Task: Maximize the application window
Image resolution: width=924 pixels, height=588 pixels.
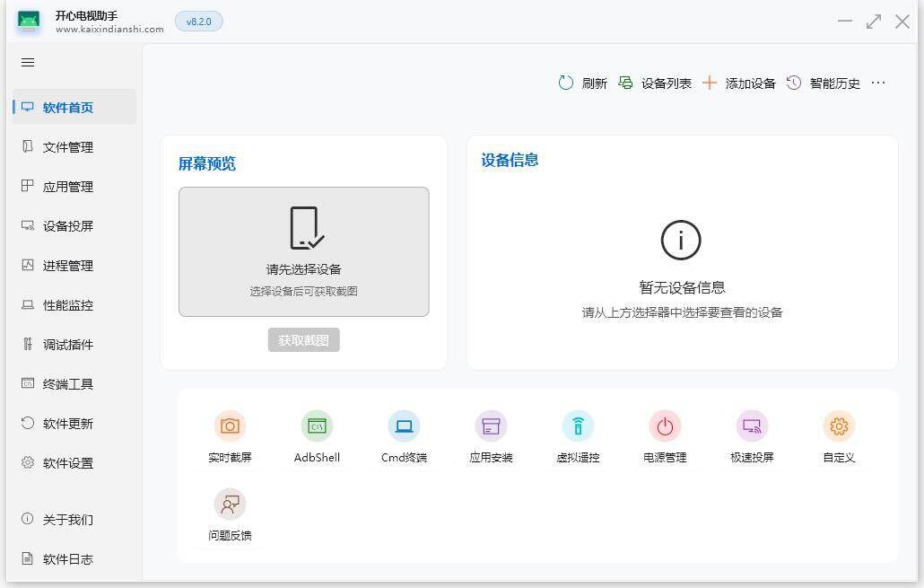Action: click(x=874, y=22)
